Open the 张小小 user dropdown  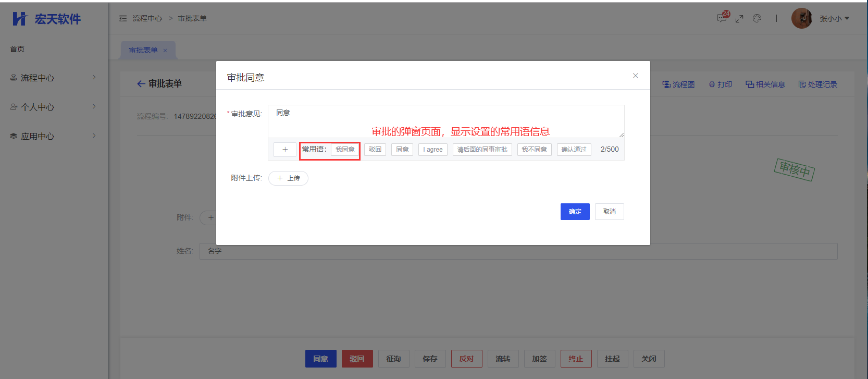point(834,19)
